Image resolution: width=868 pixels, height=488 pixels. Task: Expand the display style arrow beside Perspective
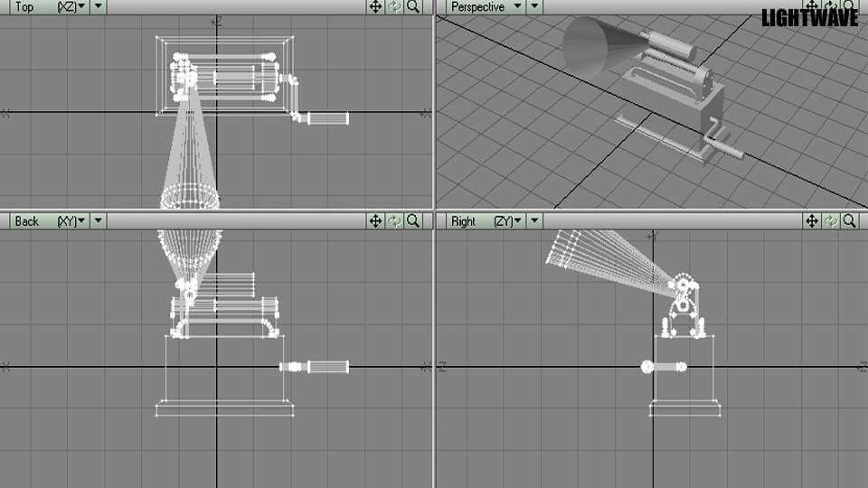coord(535,6)
